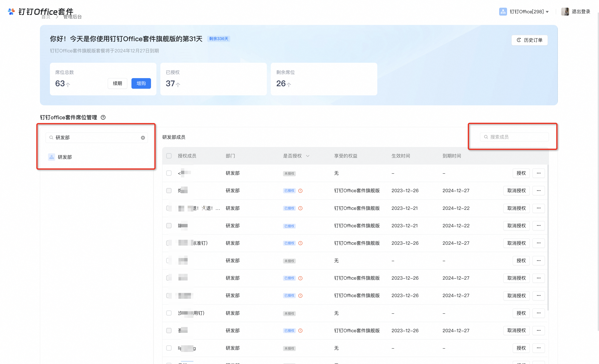Click the user avatar next to 退出登录
The width and height of the screenshot is (599, 364).
565,11
